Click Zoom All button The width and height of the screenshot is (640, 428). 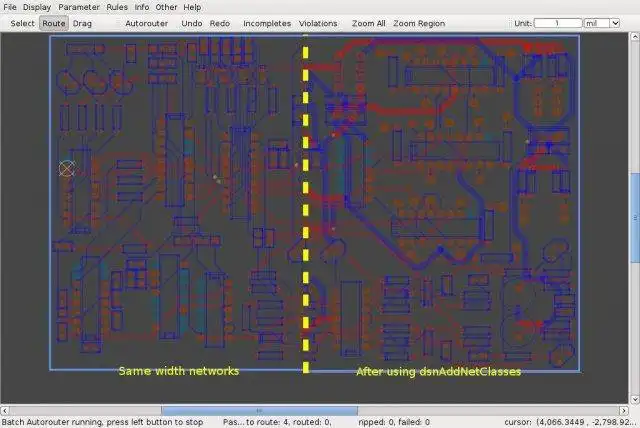pyautogui.click(x=369, y=23)
